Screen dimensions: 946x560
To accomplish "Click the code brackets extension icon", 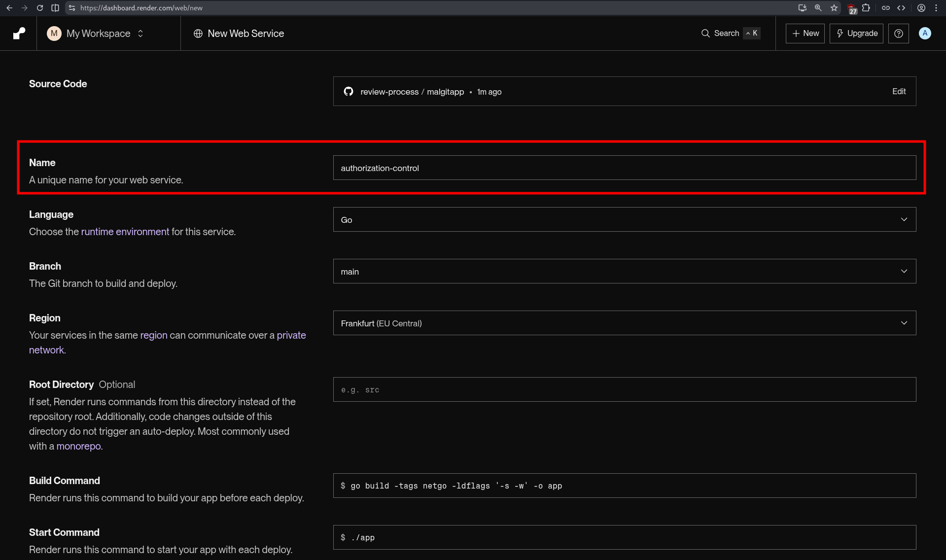I will (902, 8).
